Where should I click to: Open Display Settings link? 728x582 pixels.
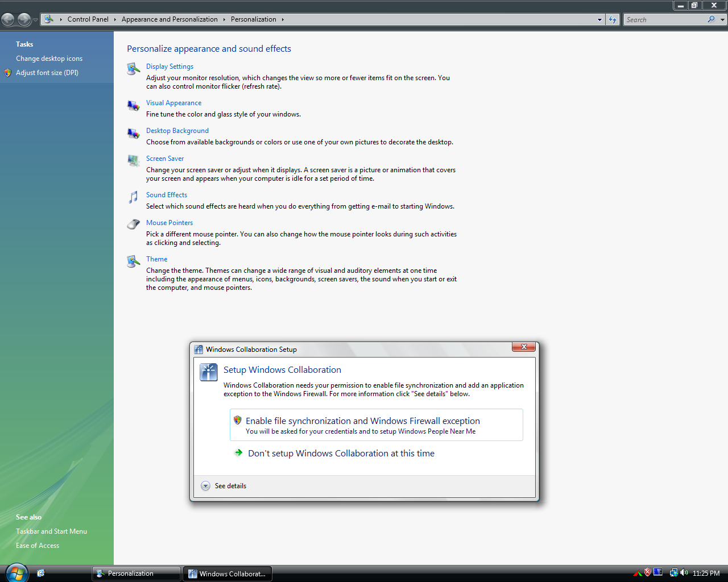pos(169,66)
